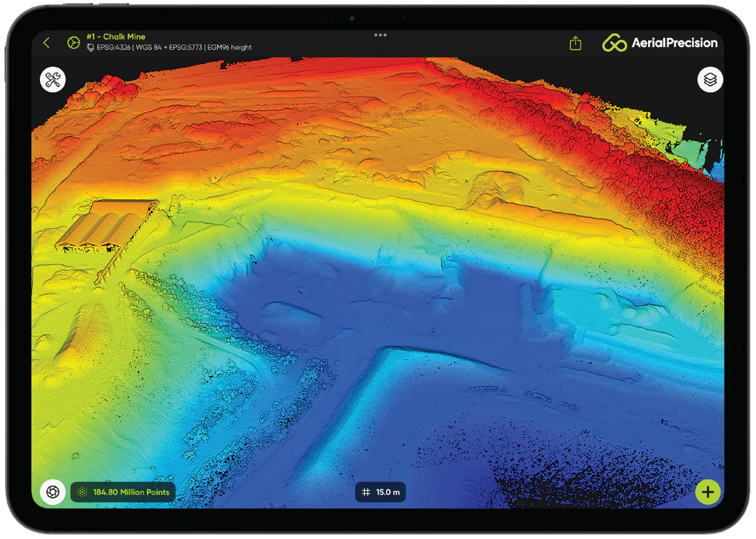The image size is (756, 539).
Task: Tap the grid hash icon beside 15.0 m
Action: [x=366, y=492]
